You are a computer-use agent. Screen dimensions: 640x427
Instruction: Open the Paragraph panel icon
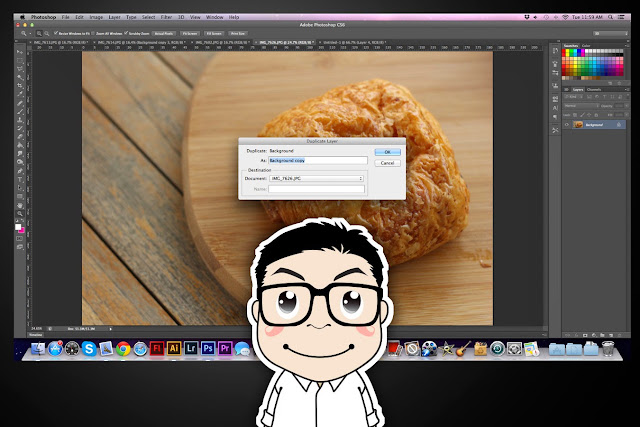[555, 117]
